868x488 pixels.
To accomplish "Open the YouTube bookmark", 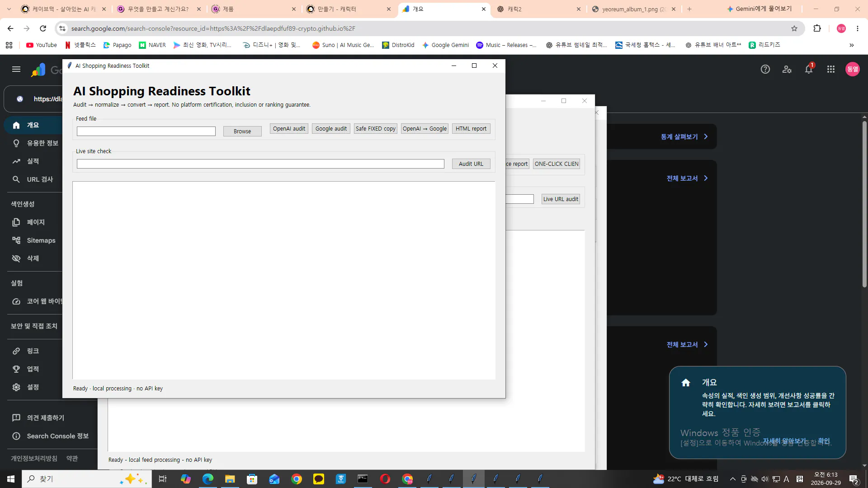I will [x=42, y=45].
